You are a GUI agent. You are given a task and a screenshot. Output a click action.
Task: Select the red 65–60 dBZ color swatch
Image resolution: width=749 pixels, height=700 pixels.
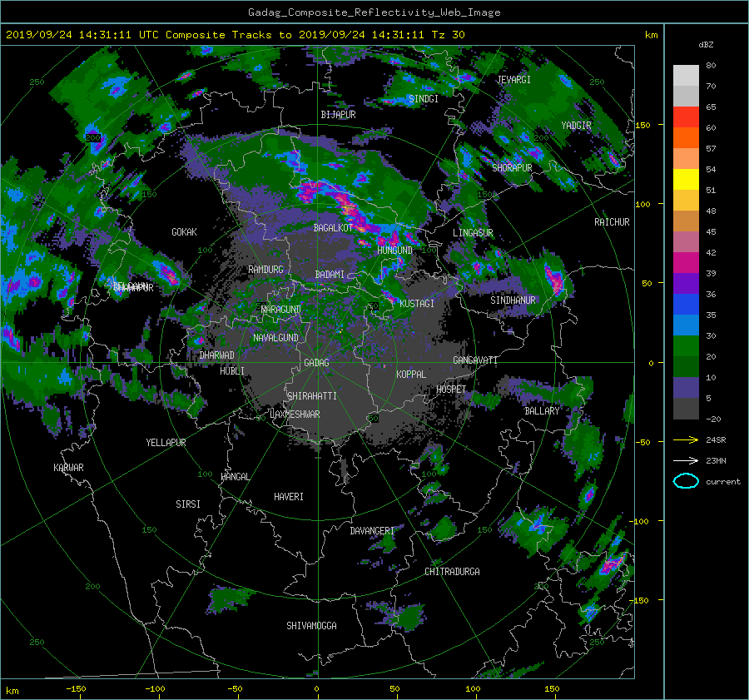[x=686, y=117]
